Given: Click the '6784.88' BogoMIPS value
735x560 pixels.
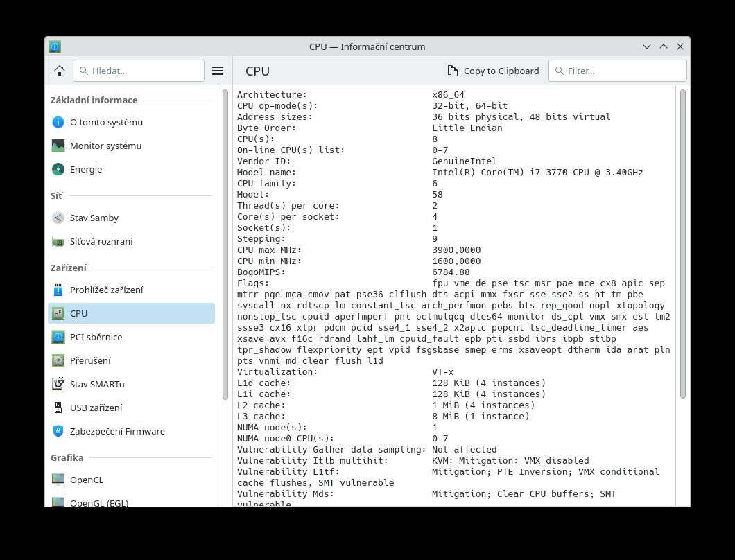Looking at the screenshot, I should tap(451, 272).
